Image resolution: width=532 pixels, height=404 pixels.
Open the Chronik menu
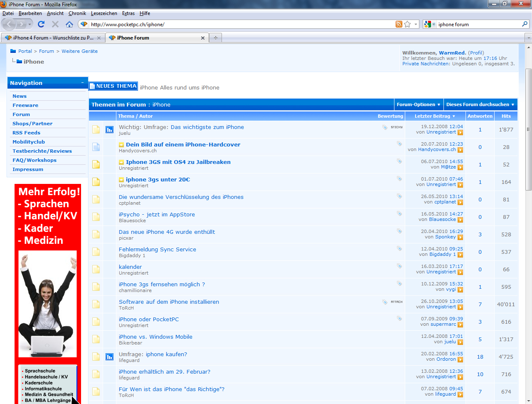pyautogui.click(x=77, y=13)
